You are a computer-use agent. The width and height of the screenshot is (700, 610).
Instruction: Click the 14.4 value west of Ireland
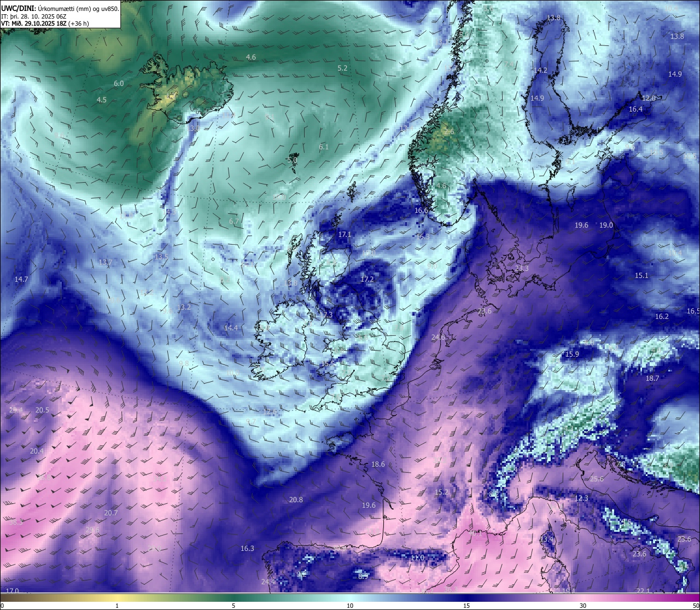(231, 328)
